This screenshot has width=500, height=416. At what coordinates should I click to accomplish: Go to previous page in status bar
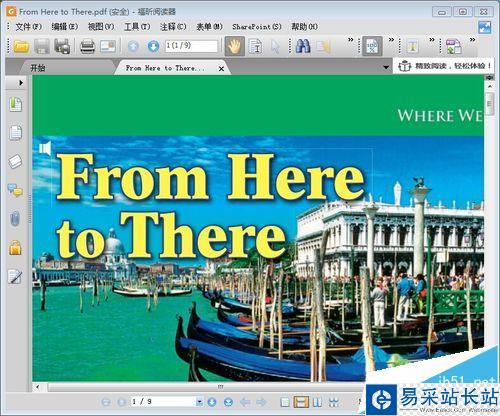pyautogui.click(x=122, y=402)
